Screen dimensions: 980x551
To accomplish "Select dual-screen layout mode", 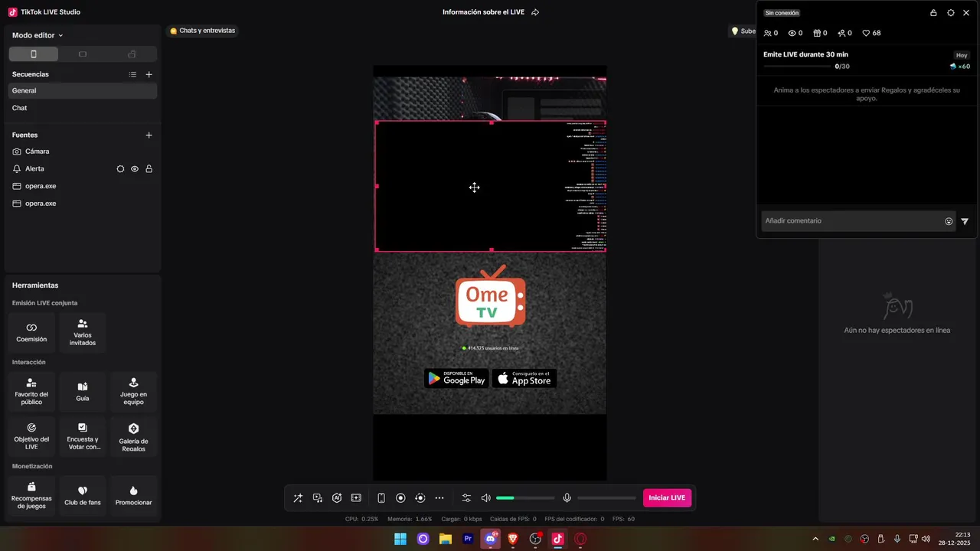I will (x=132, y=54).
